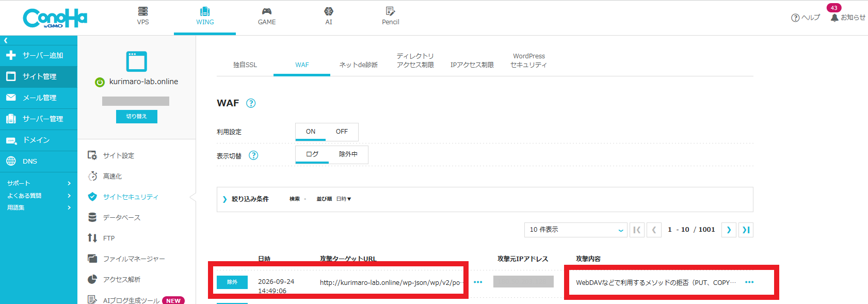Screen dimensions: 868x304
Task: Switch to the IPアクセス制限 tab
Action: [472, 65]
